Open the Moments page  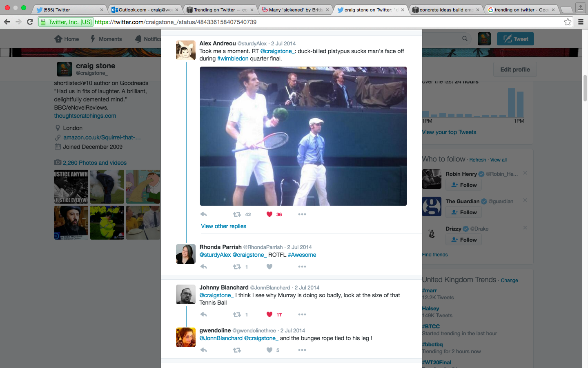106,39
